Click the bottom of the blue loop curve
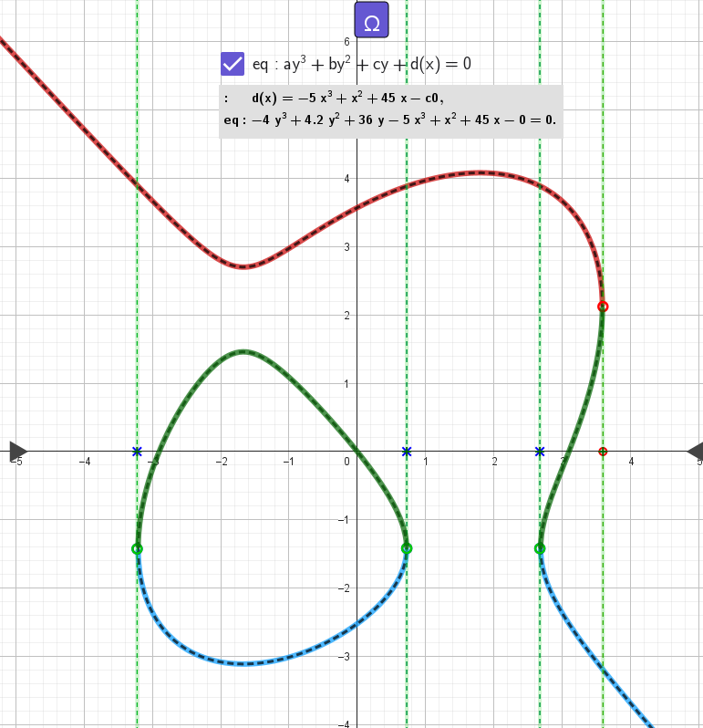 (243, 663)
